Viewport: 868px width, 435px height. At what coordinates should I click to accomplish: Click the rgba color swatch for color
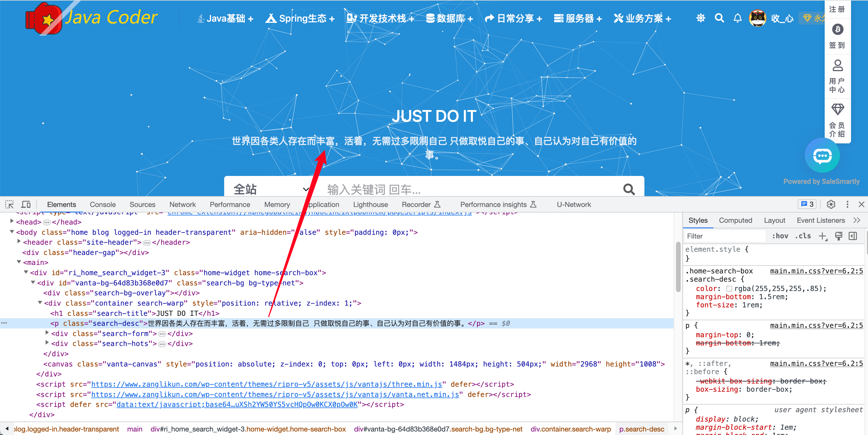point(729,289)
